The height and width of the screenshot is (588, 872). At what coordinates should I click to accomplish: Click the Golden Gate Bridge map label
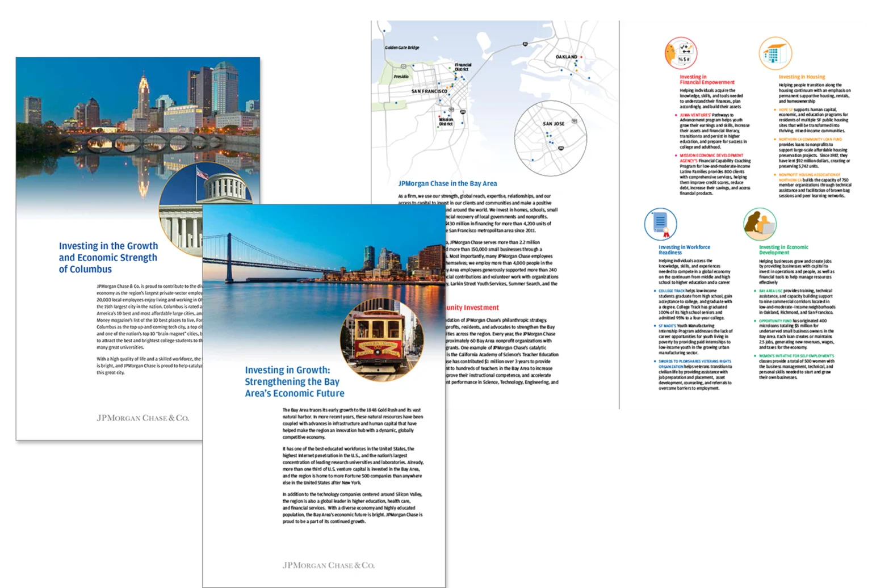[x=402, y=48]
